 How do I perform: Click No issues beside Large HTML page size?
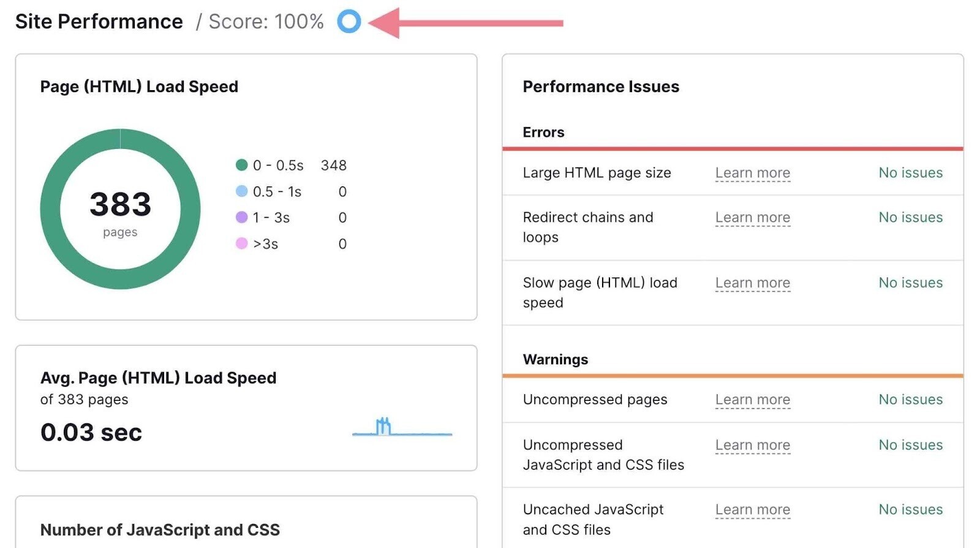(x=910, y=173)
